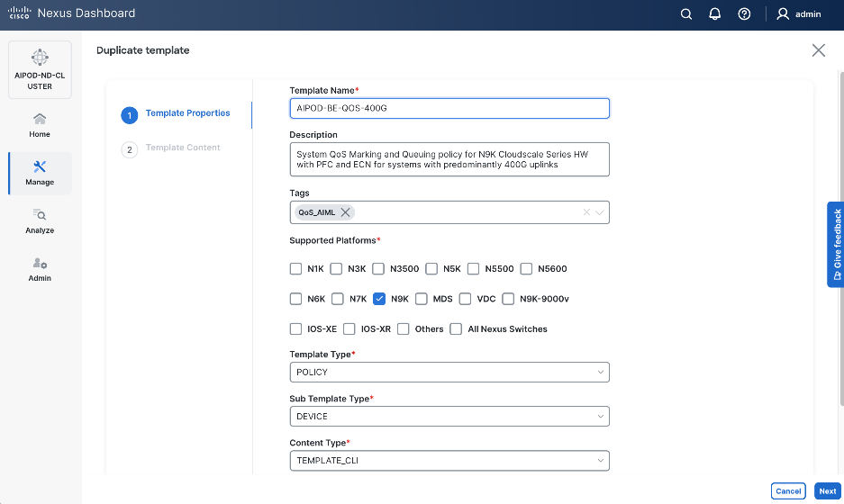The height and width of the screenshot is (504, 844).
Task: Check the IOS-XE platform checkbox
Action: pyautogui.click(x=295, y=328)
